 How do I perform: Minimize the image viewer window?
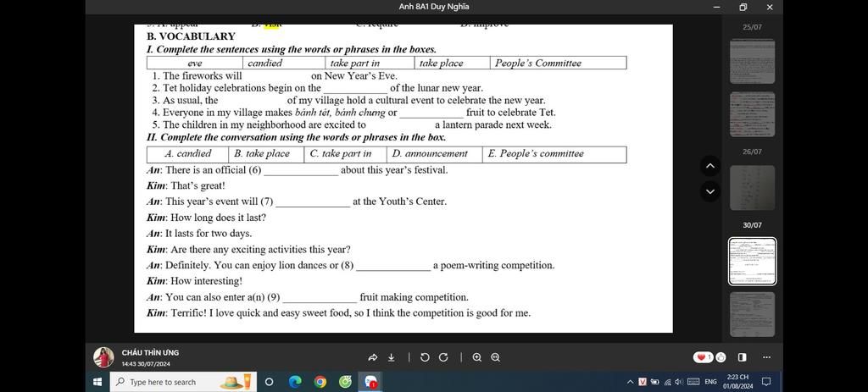point(717,7)
